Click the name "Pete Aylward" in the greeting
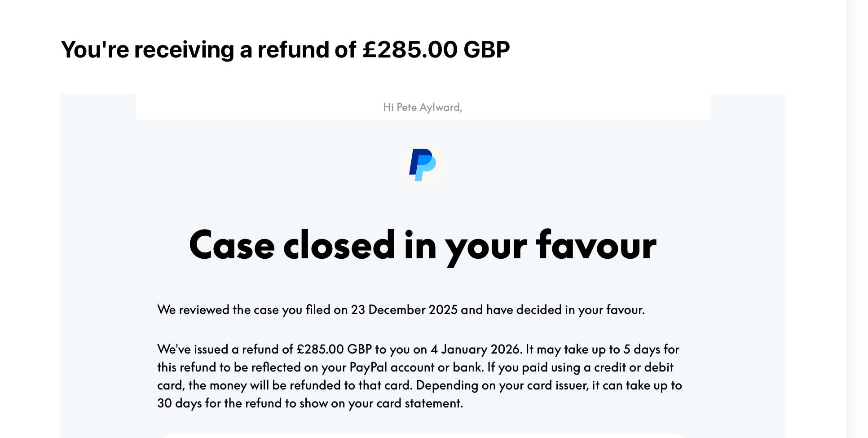The width and height of the screenshot is (868, 438). 428,107
